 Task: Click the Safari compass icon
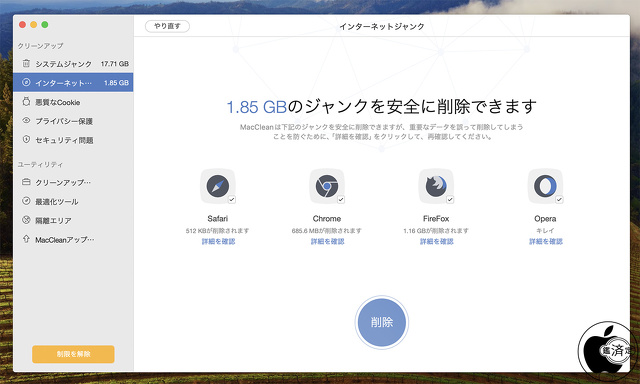218,186
